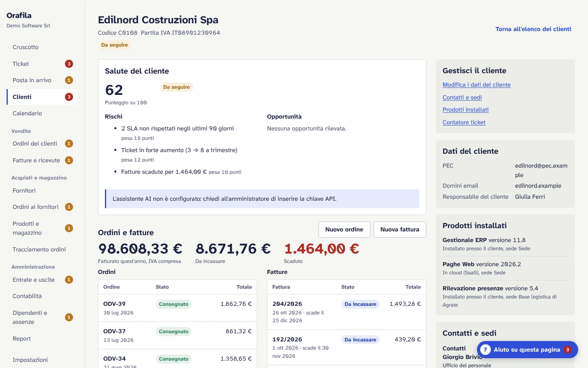Click the Clienti sidebar item
Viewport: 588px width, 368px height.
coord(42,97)
